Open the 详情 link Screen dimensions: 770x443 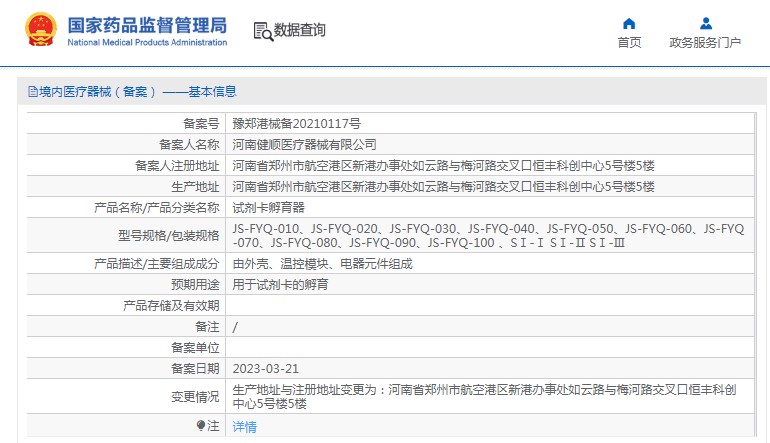[x=245, y=426]
